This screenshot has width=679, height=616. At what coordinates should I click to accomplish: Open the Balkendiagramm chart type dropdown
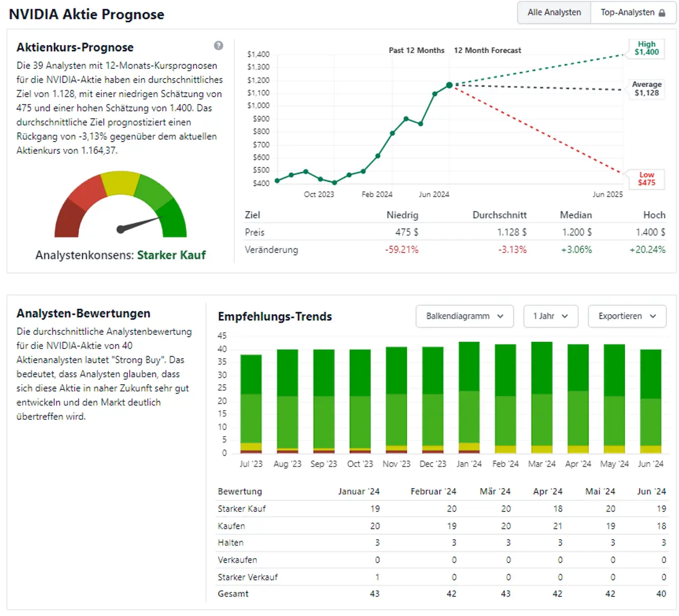(x=464, y=316)
